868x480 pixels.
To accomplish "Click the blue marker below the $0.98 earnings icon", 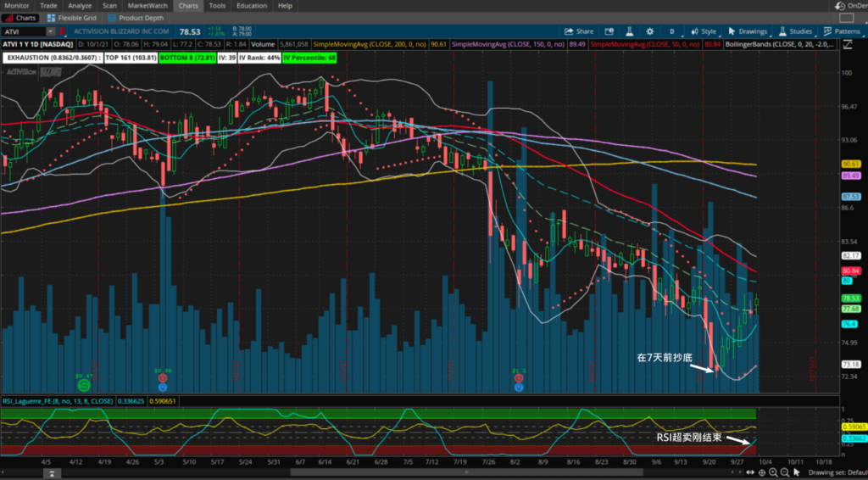I will pos(164,387).
